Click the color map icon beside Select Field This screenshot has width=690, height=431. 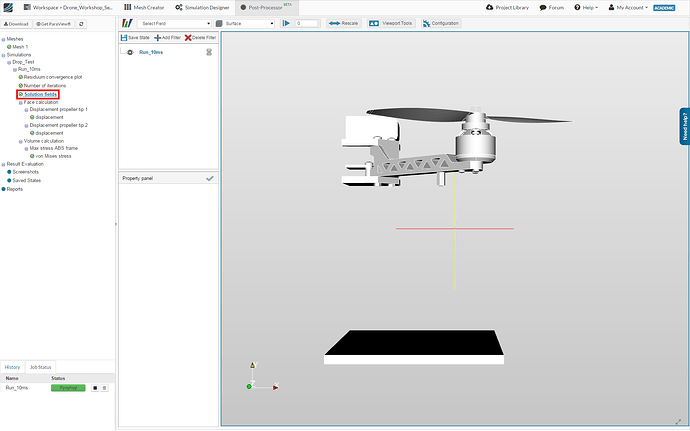coord(127,22)
